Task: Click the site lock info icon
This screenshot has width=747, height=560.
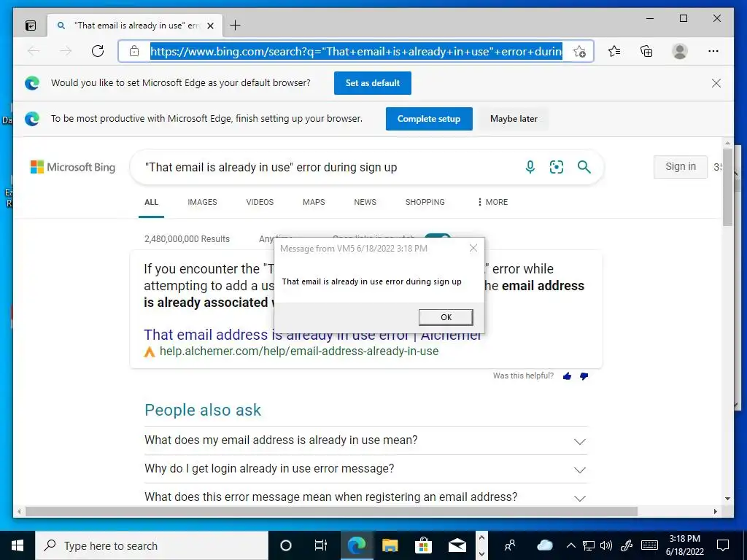Action: pyautogui.click(x=134, y=51)
